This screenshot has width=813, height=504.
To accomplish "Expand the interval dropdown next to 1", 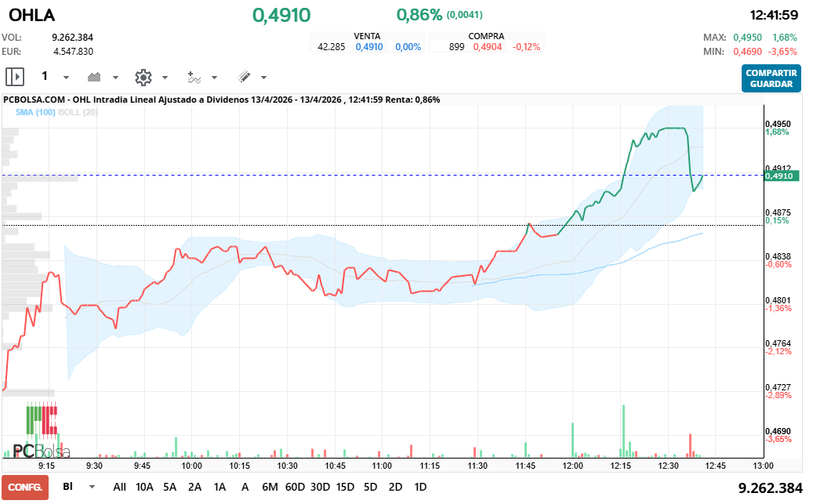I will 66,78.
